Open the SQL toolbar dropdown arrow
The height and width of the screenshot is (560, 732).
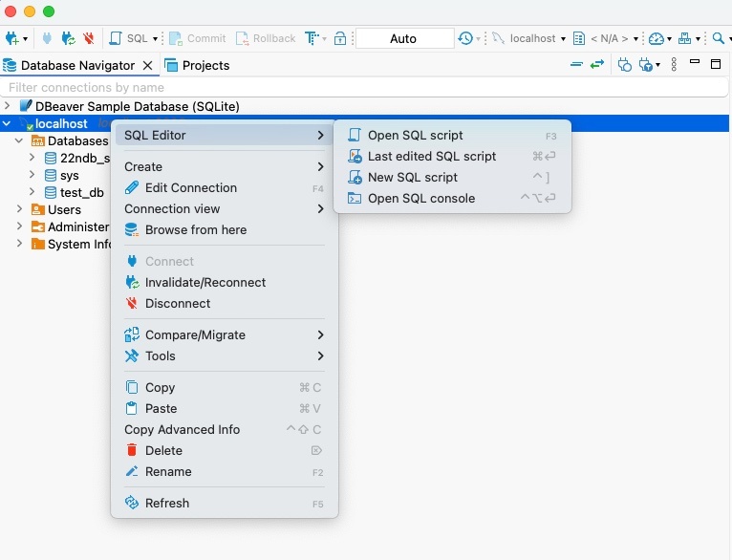156,39
